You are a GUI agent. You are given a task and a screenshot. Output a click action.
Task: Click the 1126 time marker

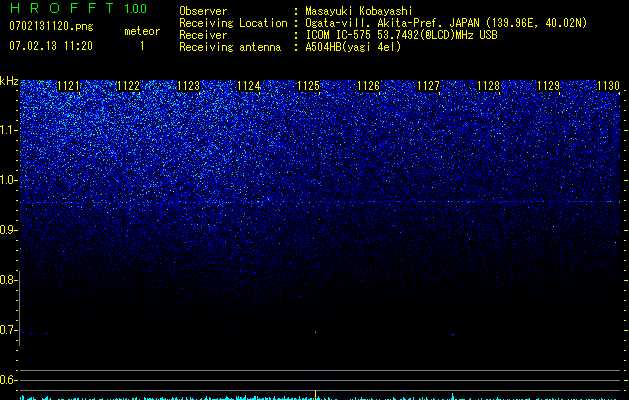[x=368, y=86]
